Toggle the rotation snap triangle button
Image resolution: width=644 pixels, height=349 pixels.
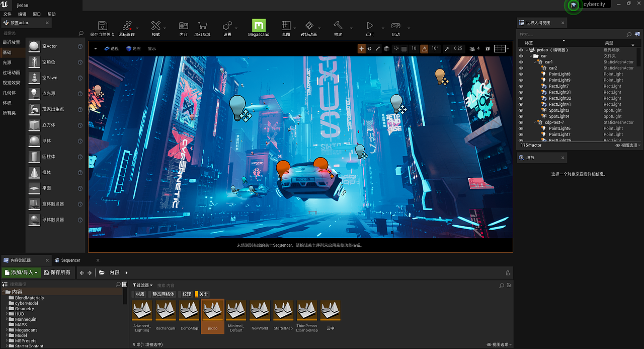[x=425, y=48]
